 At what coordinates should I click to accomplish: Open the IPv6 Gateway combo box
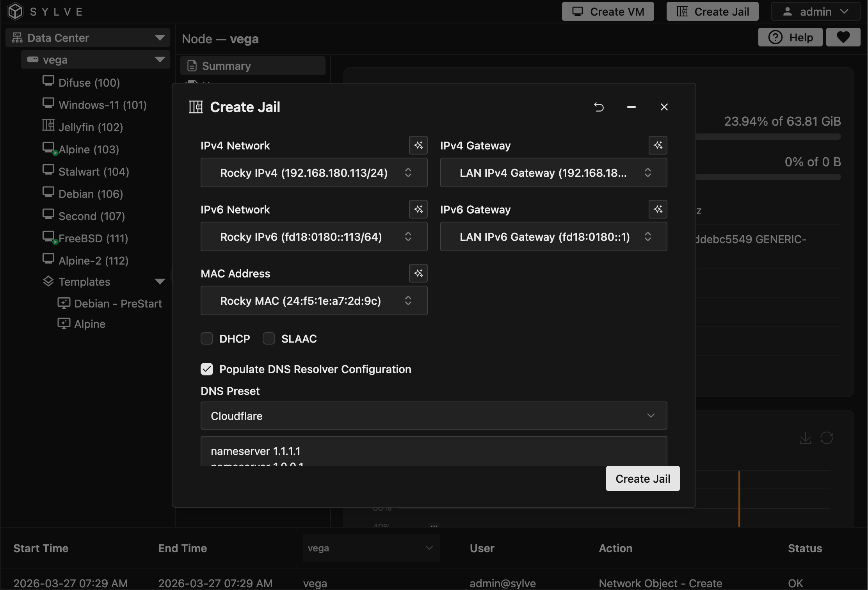point(554,236)
